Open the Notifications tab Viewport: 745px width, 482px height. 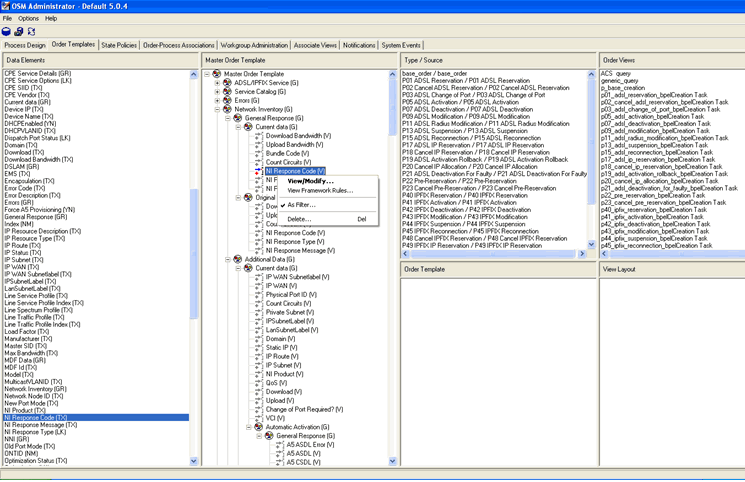[359, 45]
